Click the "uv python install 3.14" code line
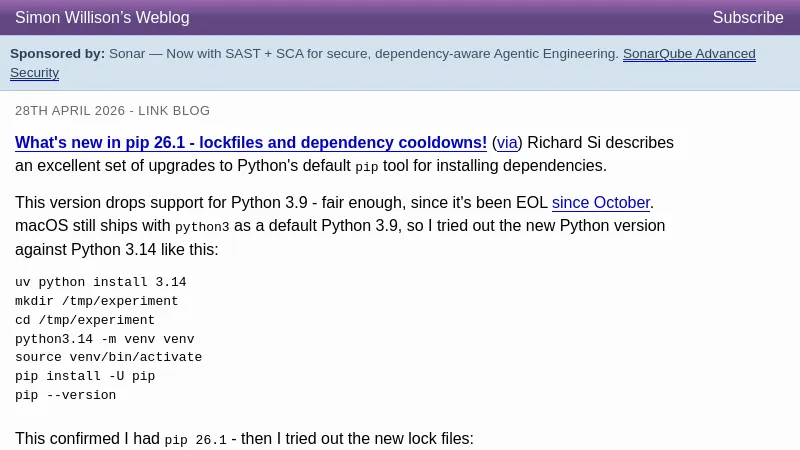The width and height of the screenshot is (800, 450). click(100, 283)
